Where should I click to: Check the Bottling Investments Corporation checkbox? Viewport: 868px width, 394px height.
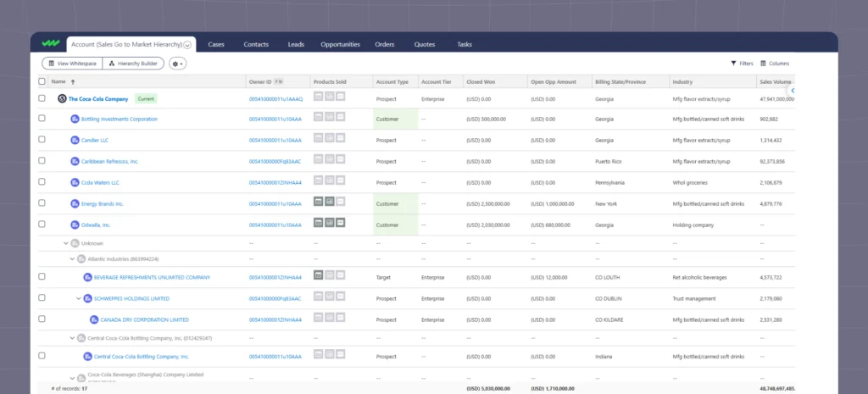click(x=42, y=119)
